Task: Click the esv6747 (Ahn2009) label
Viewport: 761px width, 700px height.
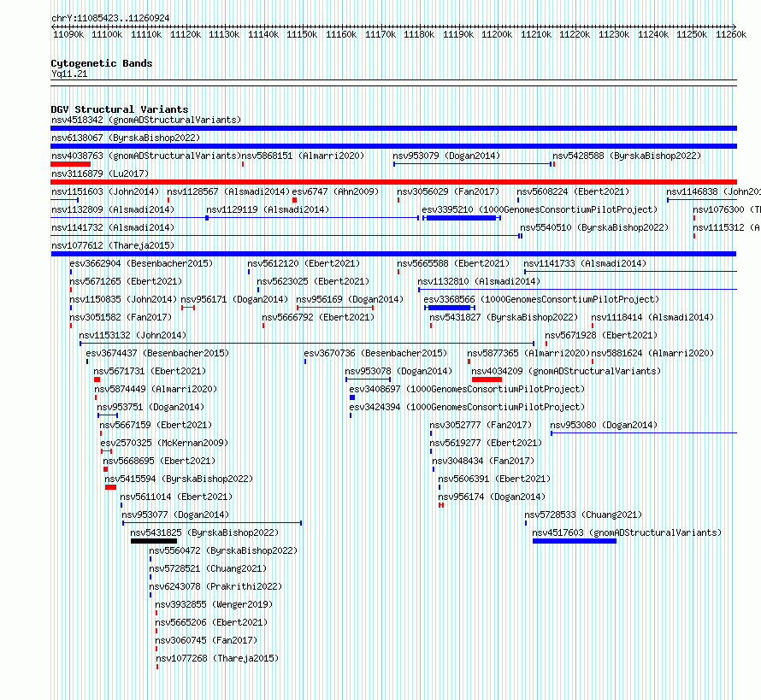Action: (335, 191)
